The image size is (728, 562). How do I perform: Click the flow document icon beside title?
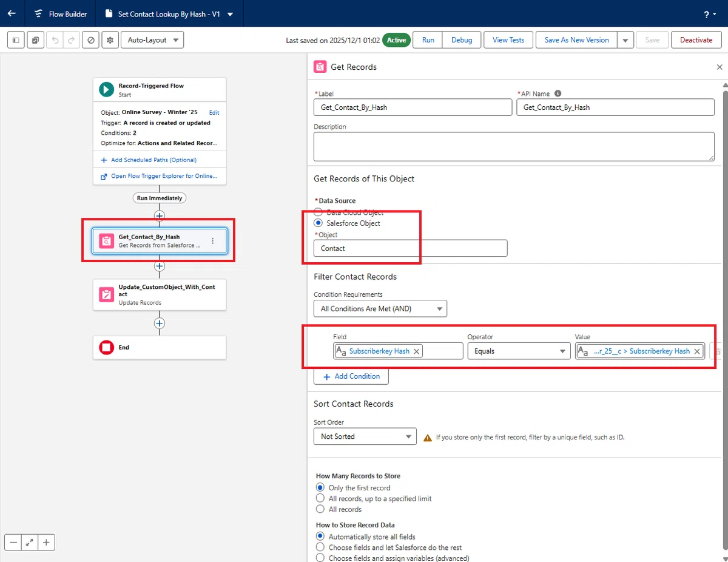109,14
